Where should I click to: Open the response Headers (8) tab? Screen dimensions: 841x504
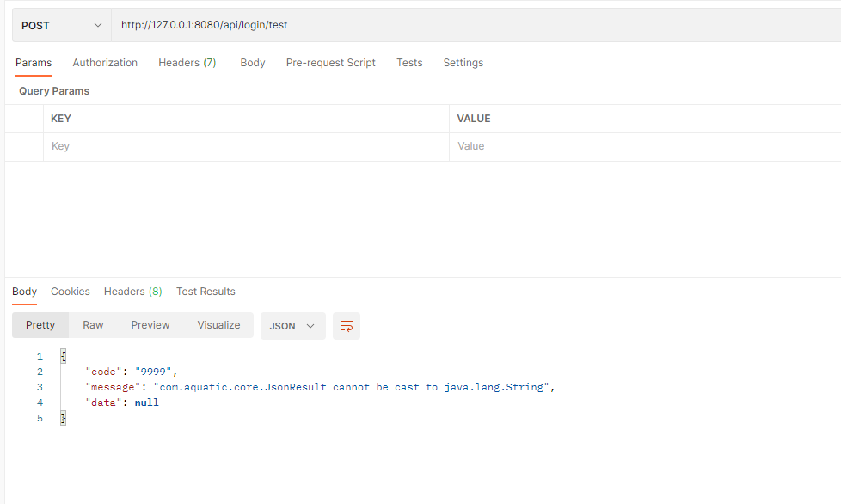coord(133,292)
